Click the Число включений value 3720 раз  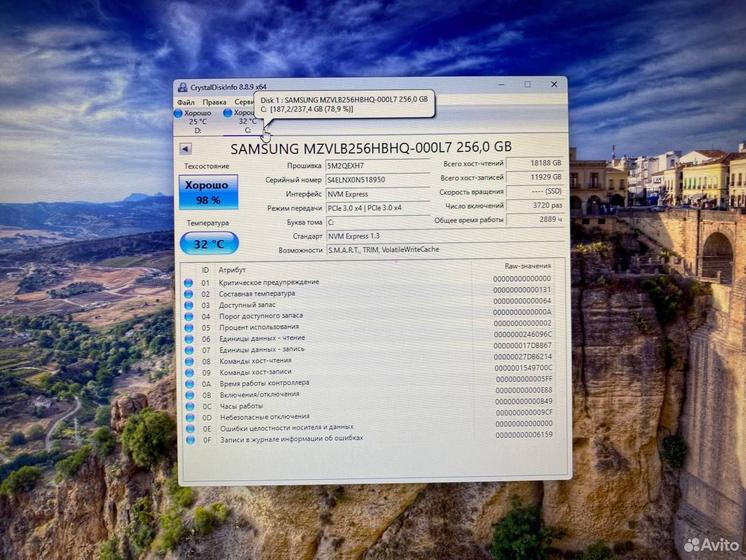click(x=535, y=206)
